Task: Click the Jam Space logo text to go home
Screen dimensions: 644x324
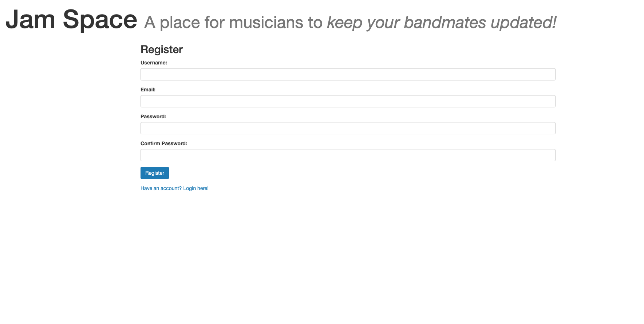Action: [x=71, y=20]
